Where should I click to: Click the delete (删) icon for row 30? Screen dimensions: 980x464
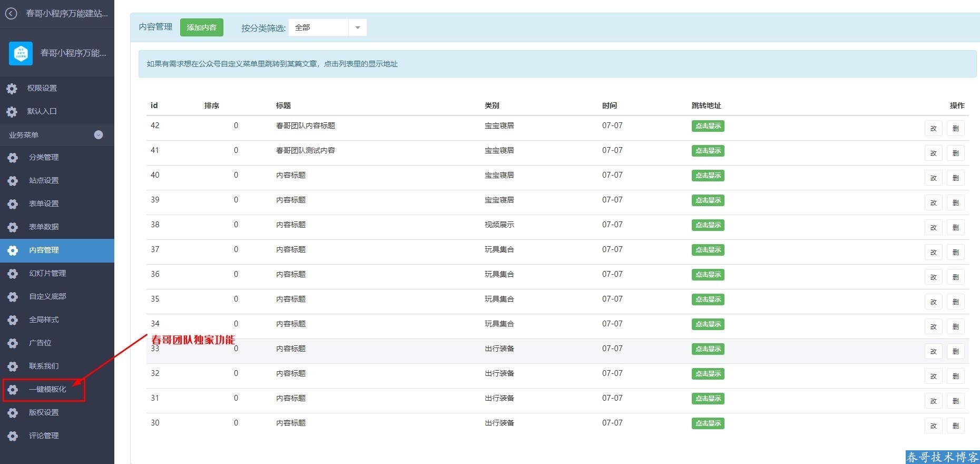point(955,426)
